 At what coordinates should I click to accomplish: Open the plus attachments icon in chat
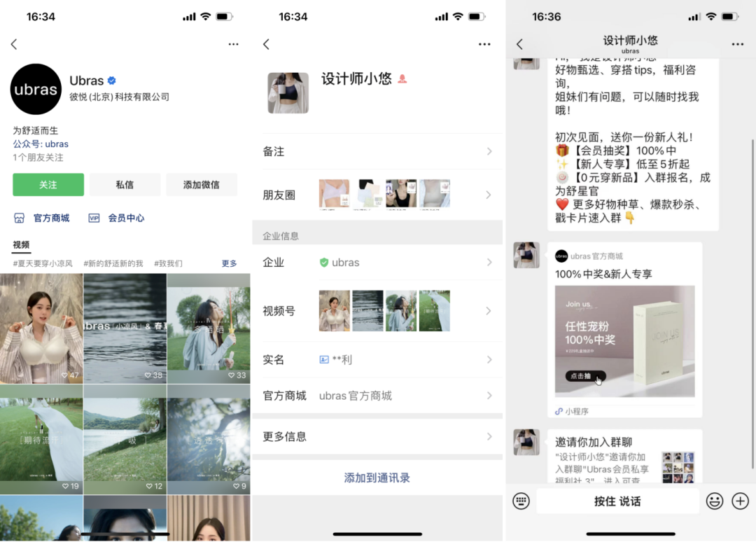click(x=740, y=501)
